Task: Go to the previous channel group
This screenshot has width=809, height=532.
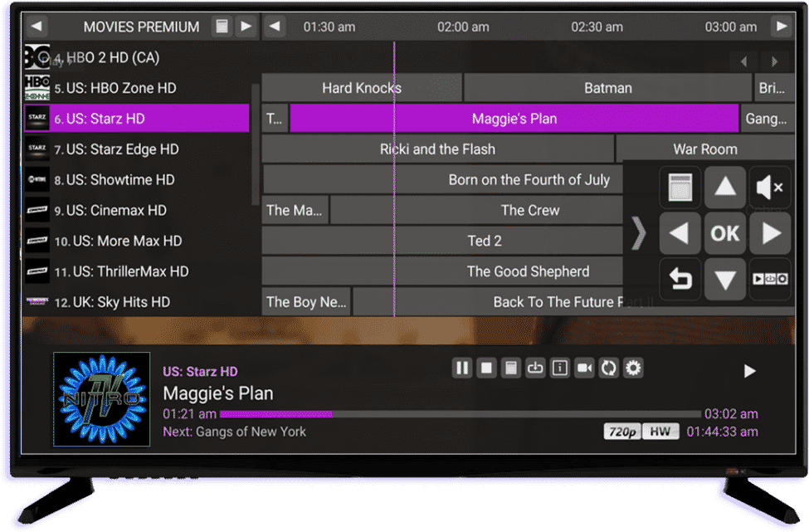Action: click(x=37, y=27)
